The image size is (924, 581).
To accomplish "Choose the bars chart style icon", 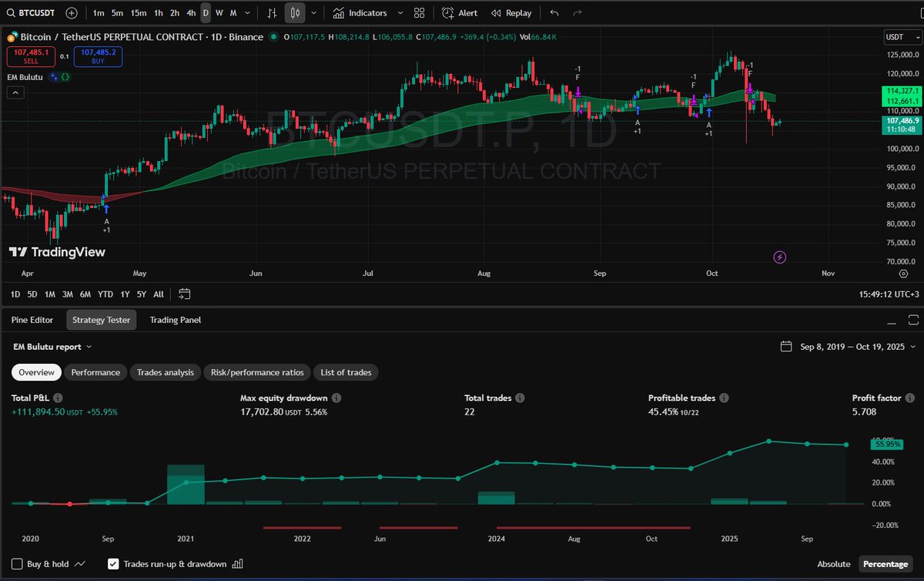I will 272,13.
